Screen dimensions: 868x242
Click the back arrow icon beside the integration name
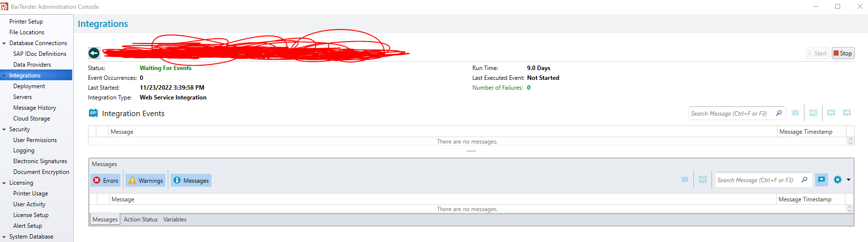click(94, 53)
